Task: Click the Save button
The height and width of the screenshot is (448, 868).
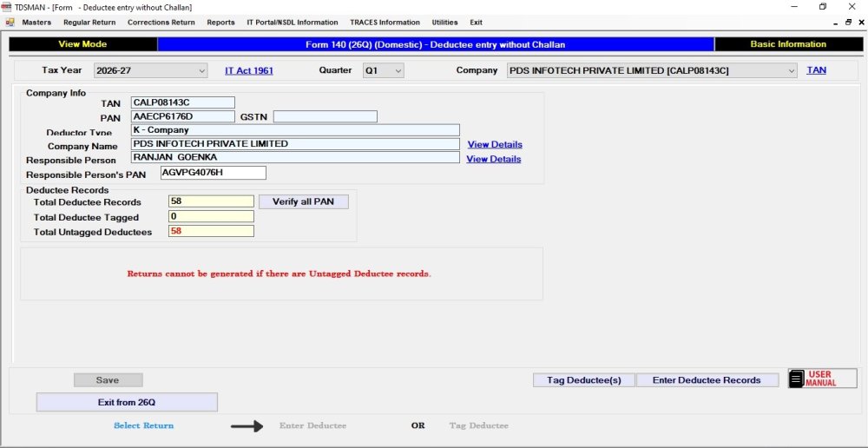Action: point(108,380)
